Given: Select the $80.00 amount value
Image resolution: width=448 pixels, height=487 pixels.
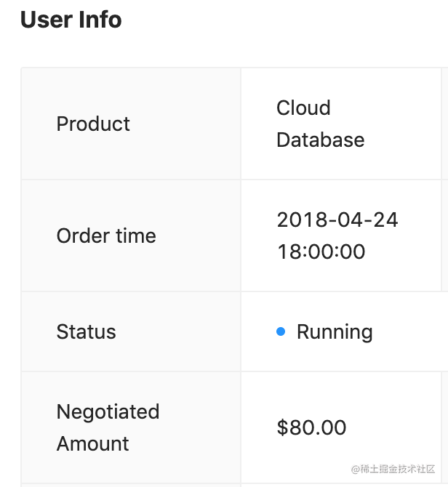Looking at the screenshot, I should 311,427.
